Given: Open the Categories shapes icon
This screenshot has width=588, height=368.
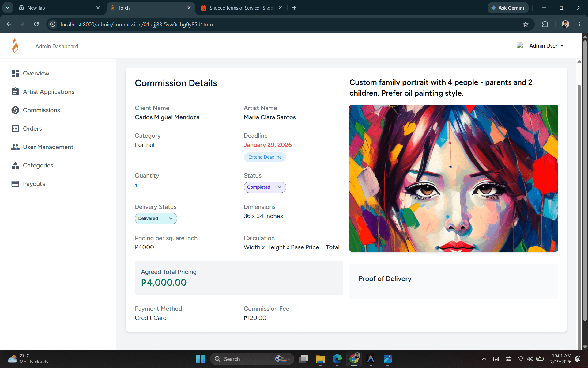Looking at the screenshot, I should click(15, 165).
